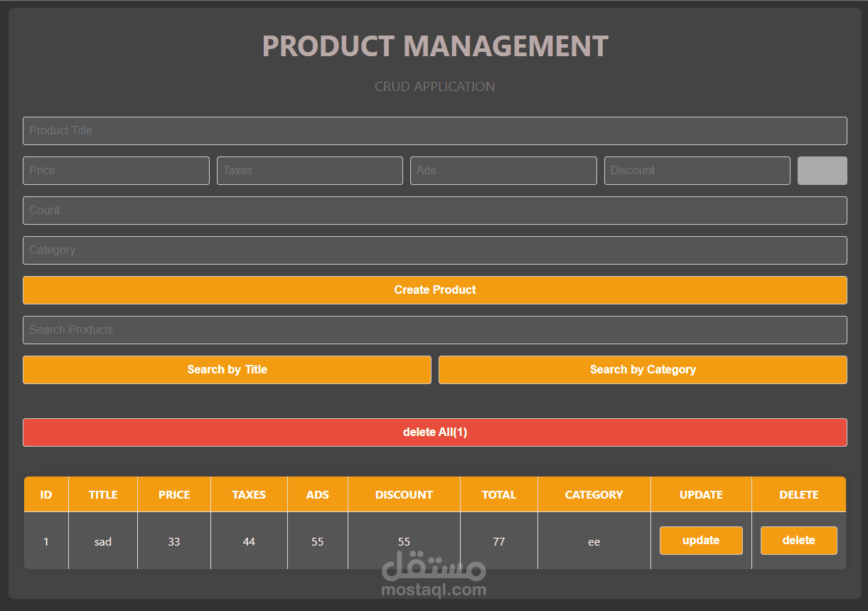Click the delete button in row 1
The width and height of the screenshot is (868, 611).
799,541
